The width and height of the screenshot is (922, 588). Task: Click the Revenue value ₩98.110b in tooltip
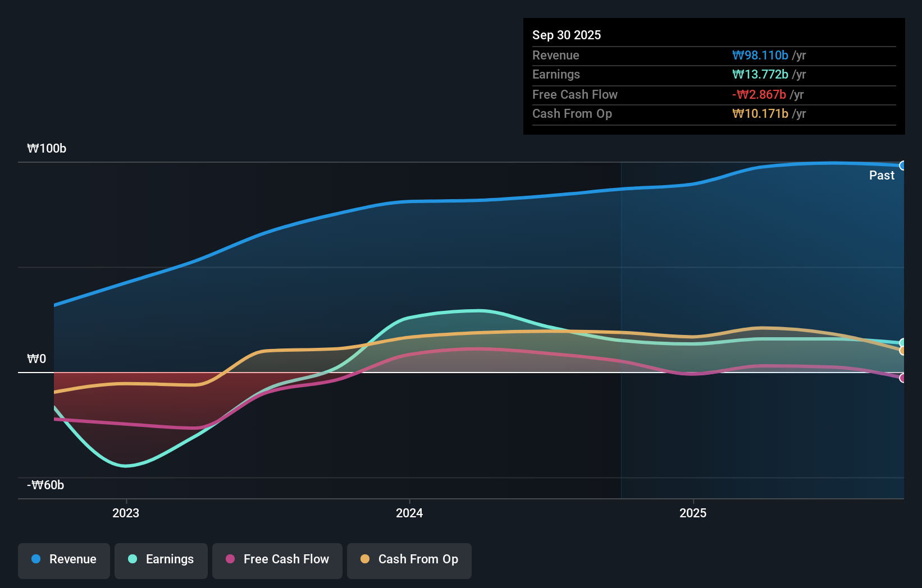[x=761, y=55]
